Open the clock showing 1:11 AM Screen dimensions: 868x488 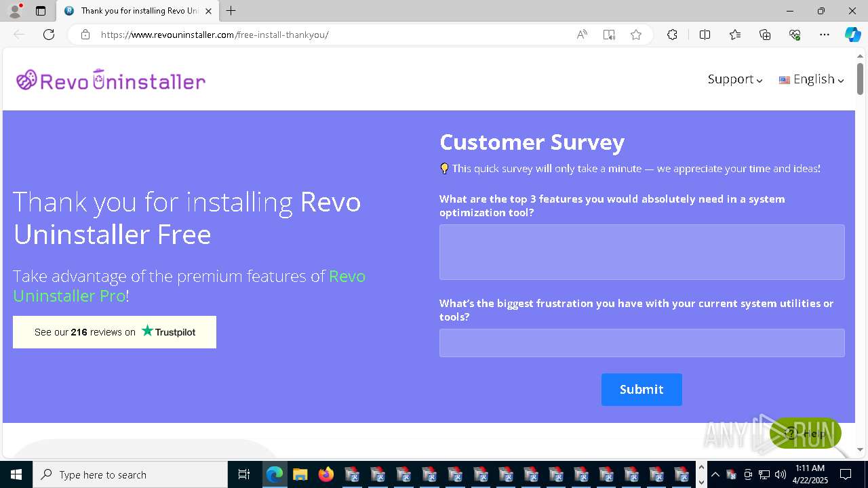[810, 474]
